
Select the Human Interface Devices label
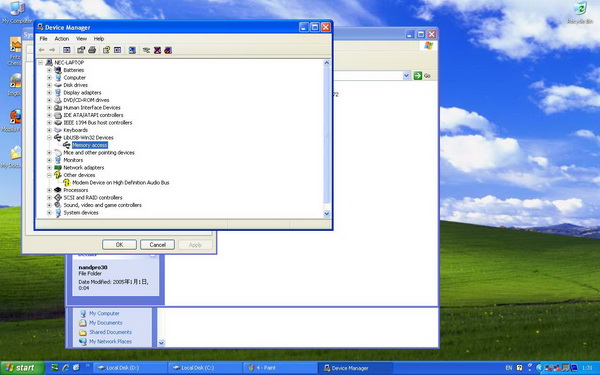92,108
